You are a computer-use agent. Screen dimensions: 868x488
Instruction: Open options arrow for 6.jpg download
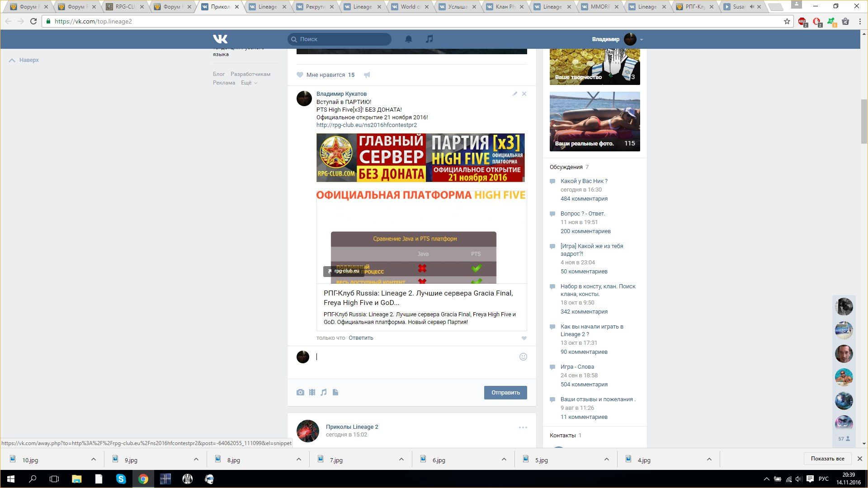504,460
